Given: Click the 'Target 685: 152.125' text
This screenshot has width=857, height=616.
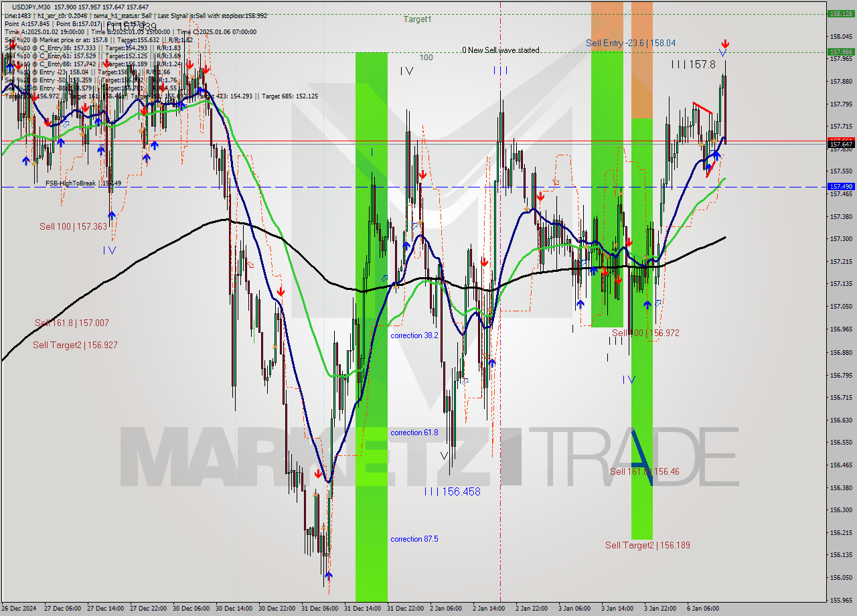Looking at the screenshot, I should tap(290, 96).
